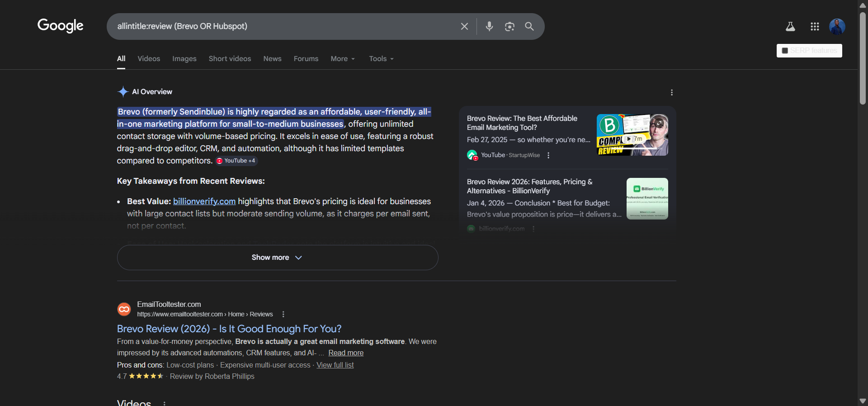Expand AI Overview with Show more
This screenshot has width=868, height=406.
coord(277,258)
